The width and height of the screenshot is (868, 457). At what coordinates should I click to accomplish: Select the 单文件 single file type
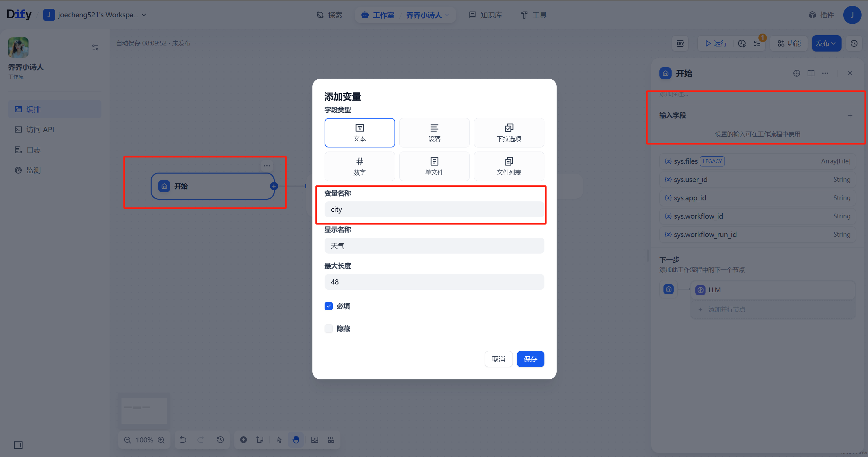(434, 166)
